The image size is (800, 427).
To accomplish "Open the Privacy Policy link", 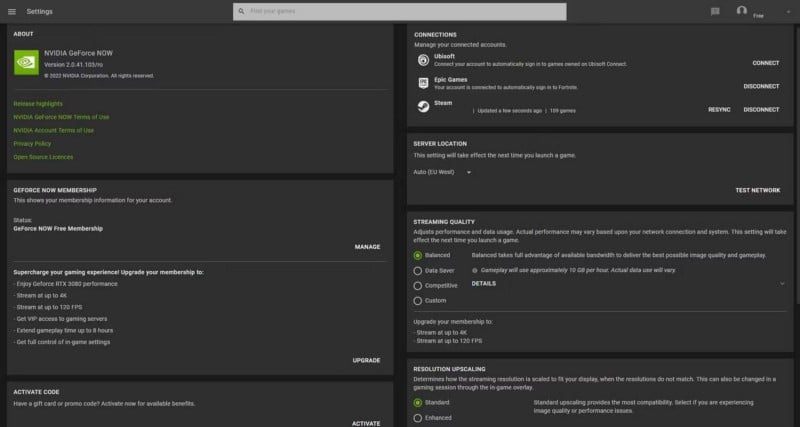I will pos(32,143).
